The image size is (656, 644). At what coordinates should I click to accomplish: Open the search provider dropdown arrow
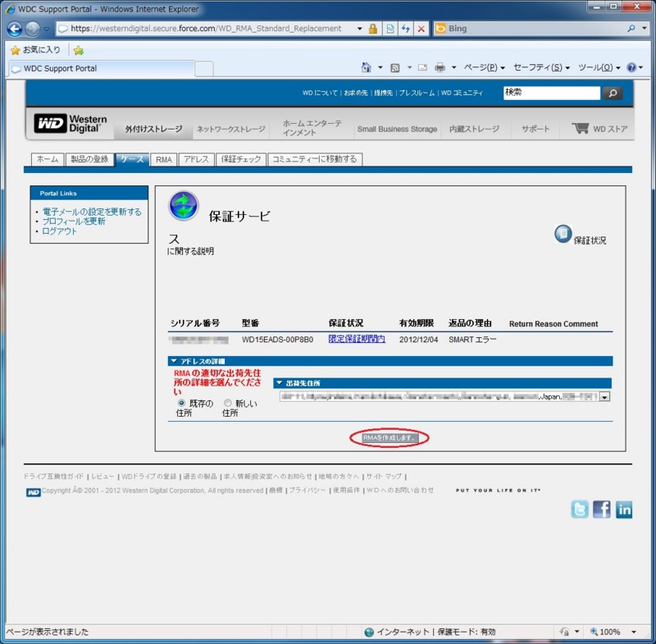click(645, 29)
